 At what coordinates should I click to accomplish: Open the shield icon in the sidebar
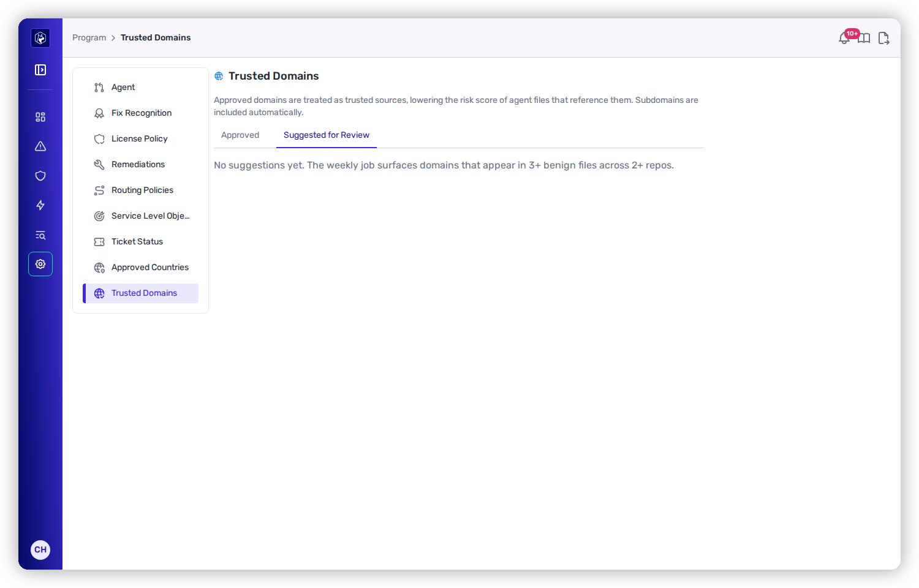[40, 176]
